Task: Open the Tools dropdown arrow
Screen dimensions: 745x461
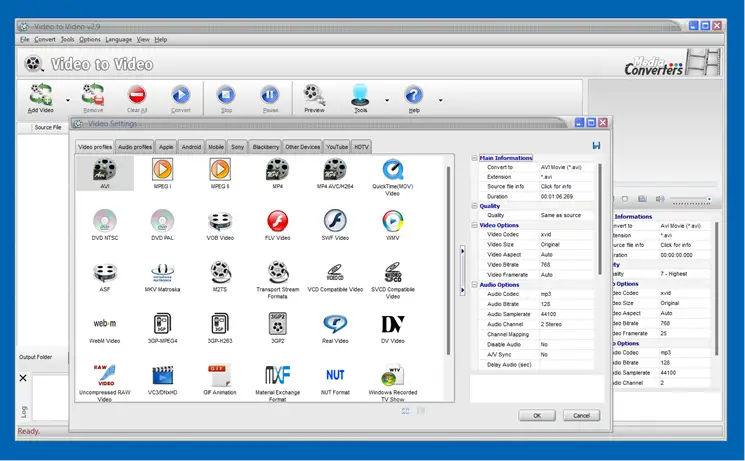Action: (x=387, y=100)
